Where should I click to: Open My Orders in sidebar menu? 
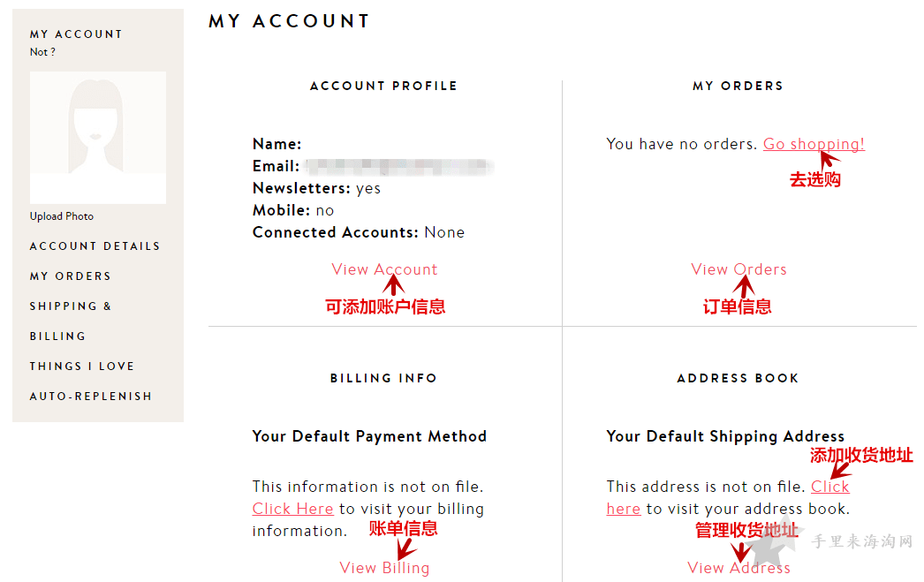point(70,276)
